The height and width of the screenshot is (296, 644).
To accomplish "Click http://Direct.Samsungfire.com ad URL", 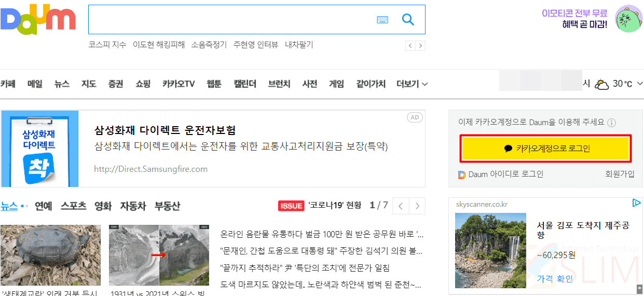I will 151,169.
